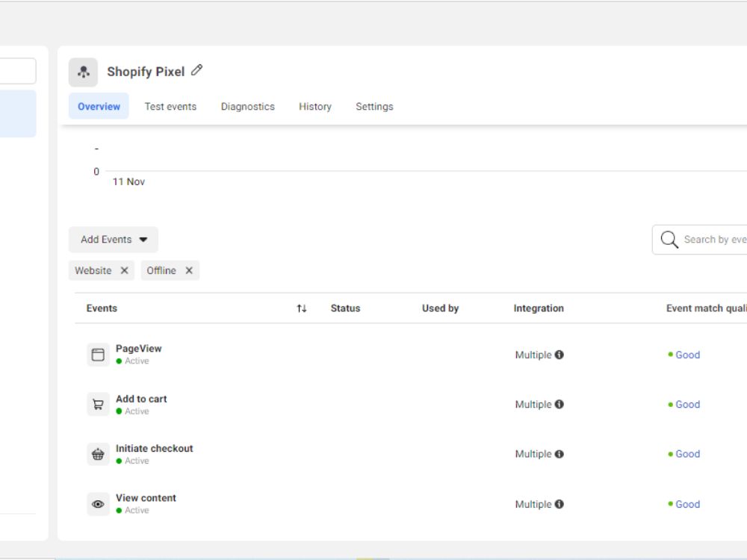Click the 11 Nov date label on chart
The height and width of the screenshot is (560, 747).
(x=128, y=181)
